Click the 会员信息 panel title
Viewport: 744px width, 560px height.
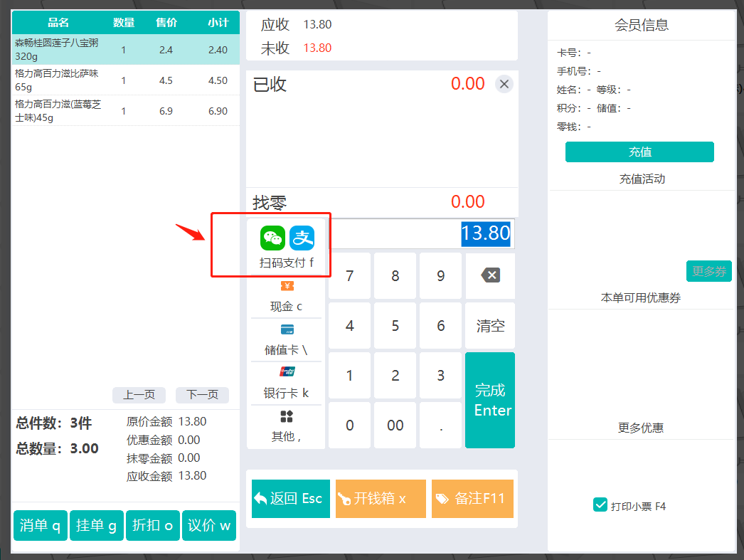point(642,25)
